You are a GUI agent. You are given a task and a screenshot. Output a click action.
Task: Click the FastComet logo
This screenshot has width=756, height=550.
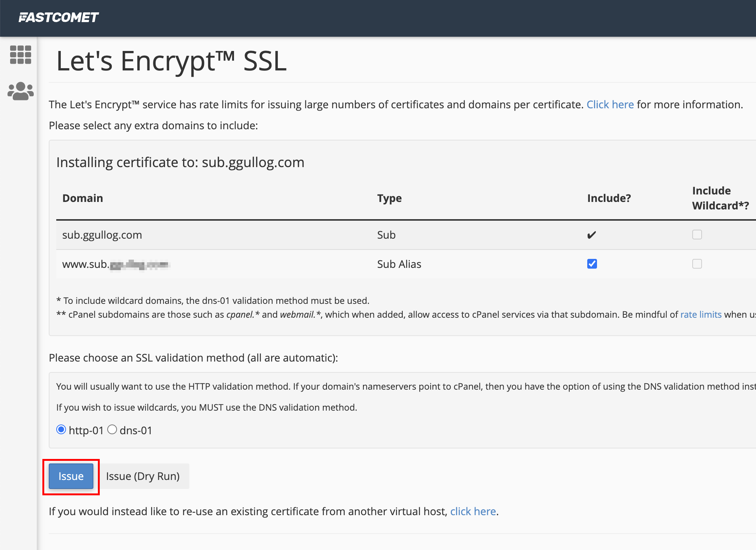coord(58,17)
